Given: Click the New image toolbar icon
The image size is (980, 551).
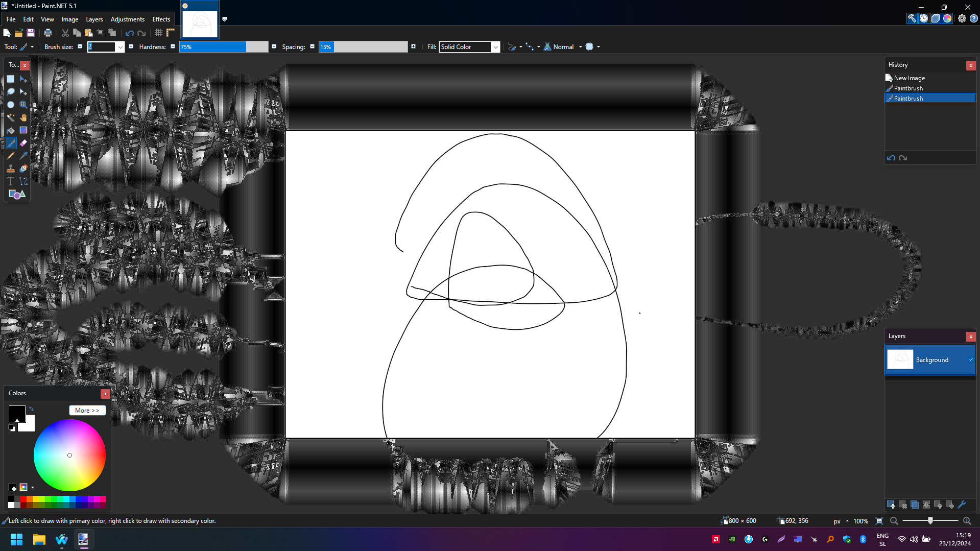Looking at the screenshot, I should click(x=7, y=33).
